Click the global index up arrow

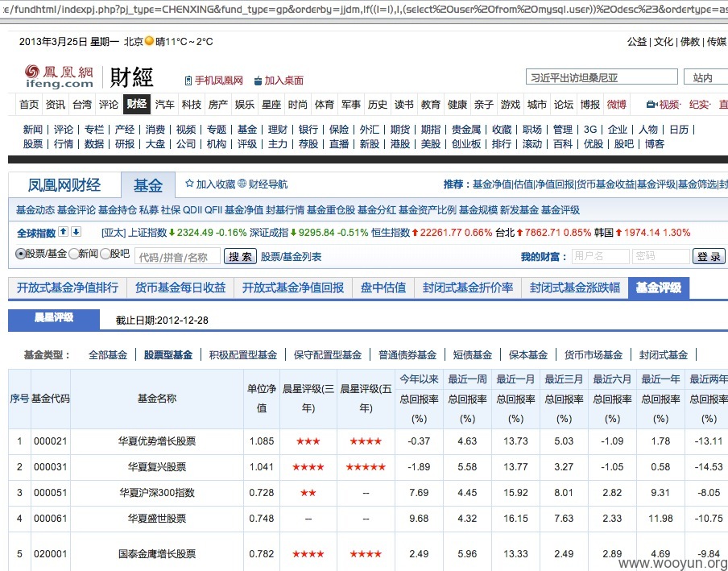click(x=64, y=232)
